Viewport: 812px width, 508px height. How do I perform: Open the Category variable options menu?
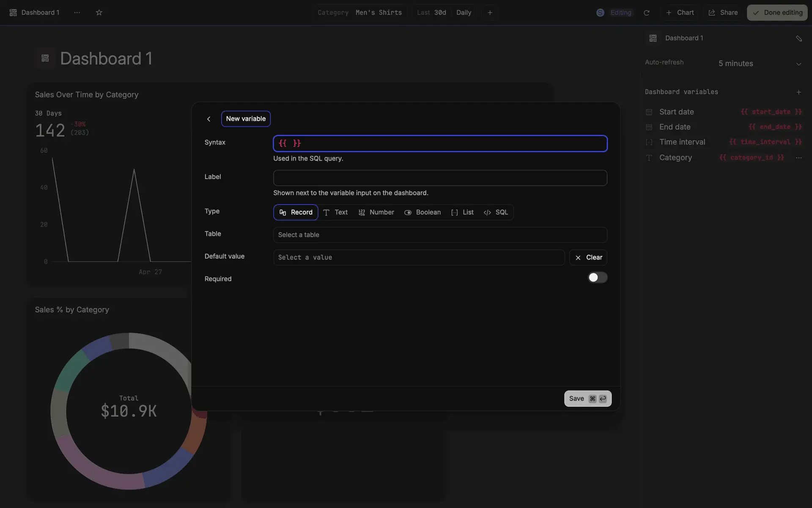tap(798, 157)
